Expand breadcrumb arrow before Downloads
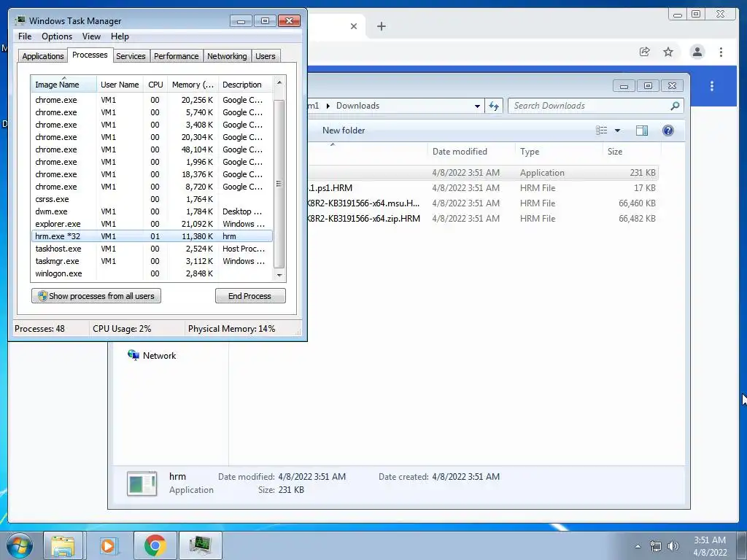The width and height of the screenshot is (747, 560). [x=328, y=106]
